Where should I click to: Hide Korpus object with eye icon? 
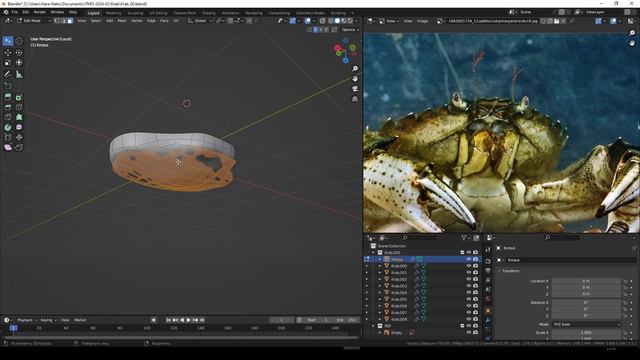click(x=469, y=259)
